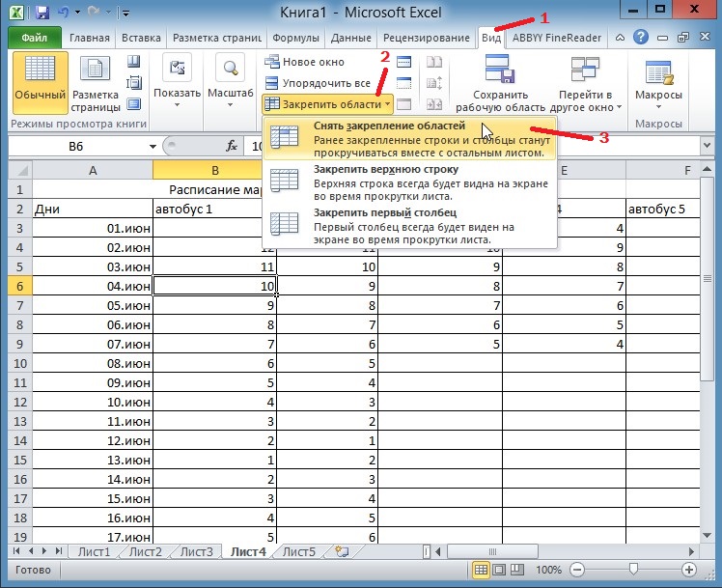Click the insert function fx icon
The width and height of the screenshot is (722, 588).
coord(231,147)
